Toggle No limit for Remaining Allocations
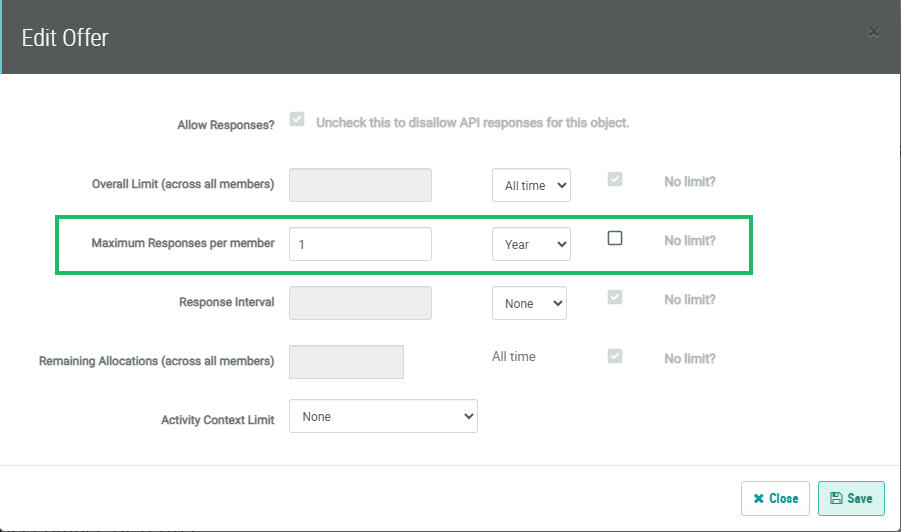The height and width of the screenshot is (532, 901). pyautogui.click(x=615, y=356)
